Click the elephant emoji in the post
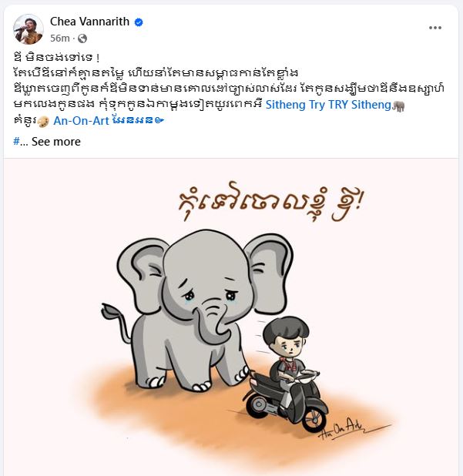This screenshot has height=476, width=463. pyautogui.click(x=398, y=106)
